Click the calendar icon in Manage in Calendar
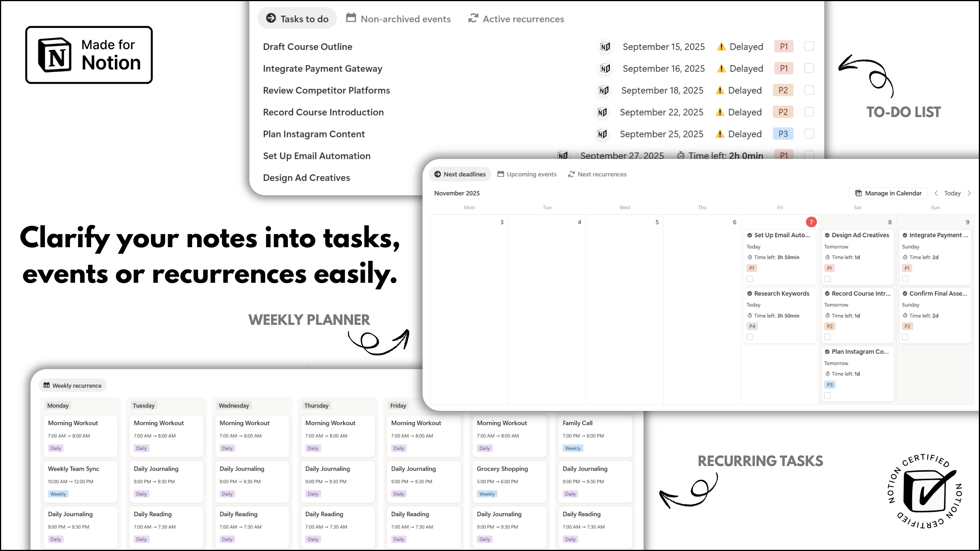Viewport: 980px width, 551px height. pyautogui.click(x=859, y=193)
